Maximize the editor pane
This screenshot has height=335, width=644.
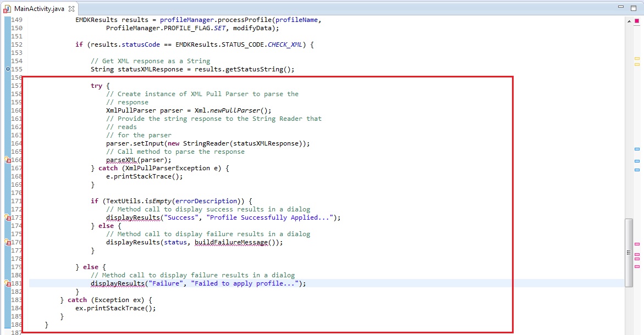(x=632, y=7)
